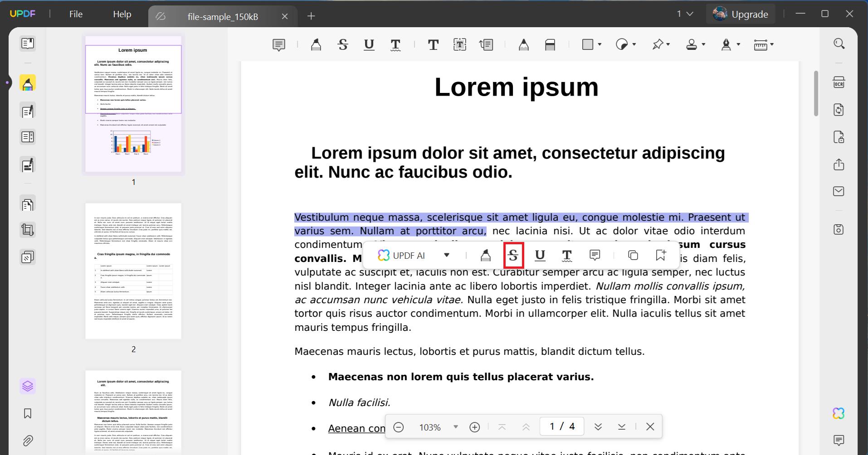Run OCR from the right sidebar
Screen dimensions: 868x455
tap(839, 82)
